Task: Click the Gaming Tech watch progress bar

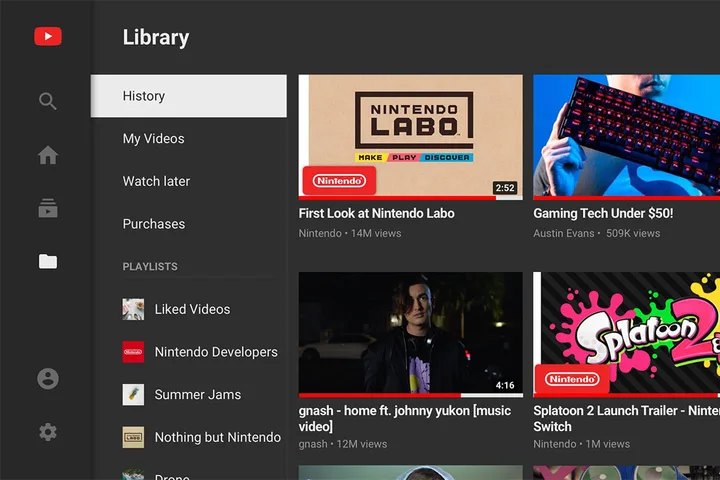Action: tap(626, 198)
